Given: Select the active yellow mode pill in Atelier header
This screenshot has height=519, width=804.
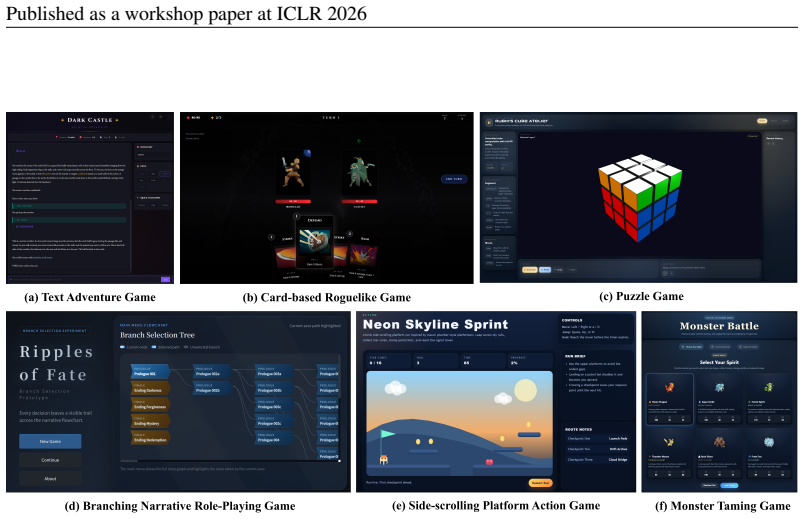Looking at the screenshot, I should point(762,121).
